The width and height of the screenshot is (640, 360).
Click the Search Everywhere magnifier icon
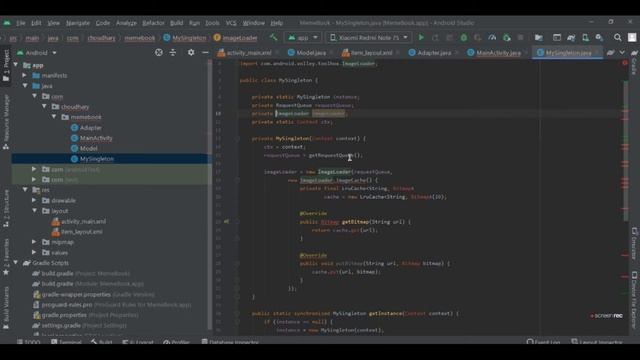(x=618, y=38)
